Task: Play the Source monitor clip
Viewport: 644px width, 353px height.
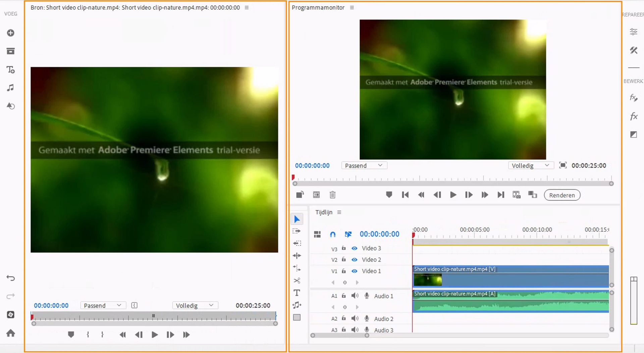Action: [x=155, y=335]
